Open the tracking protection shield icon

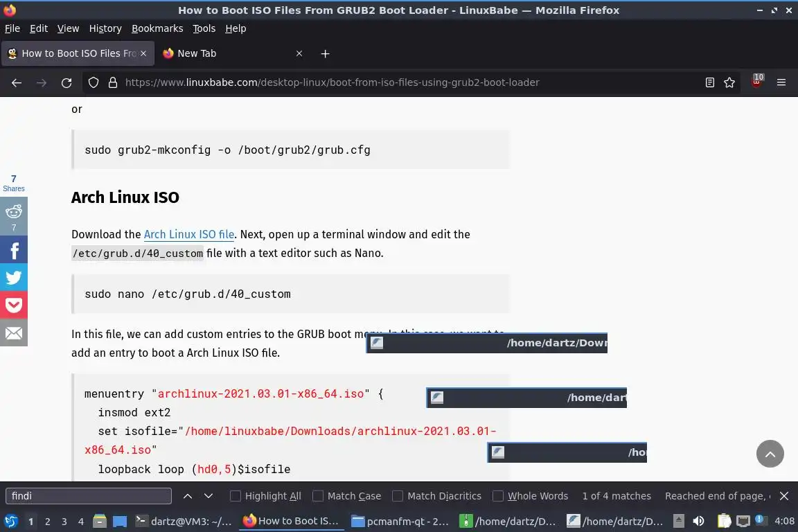[93, 82]
